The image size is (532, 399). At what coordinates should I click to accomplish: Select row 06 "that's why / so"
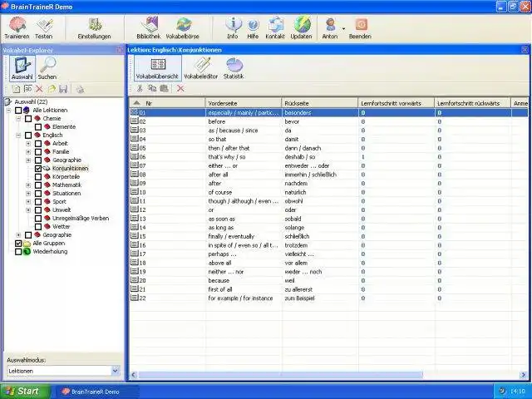click(x=329, y=157)
